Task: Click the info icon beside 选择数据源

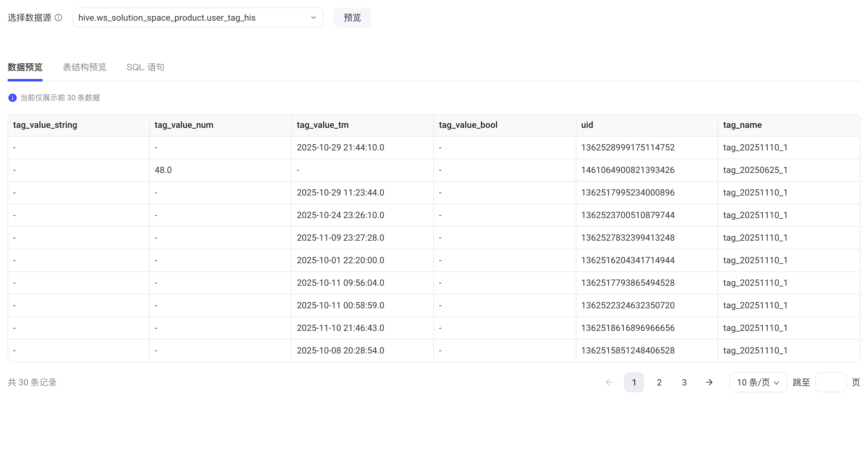Action: pyautogui.click(x=58, y=18)
